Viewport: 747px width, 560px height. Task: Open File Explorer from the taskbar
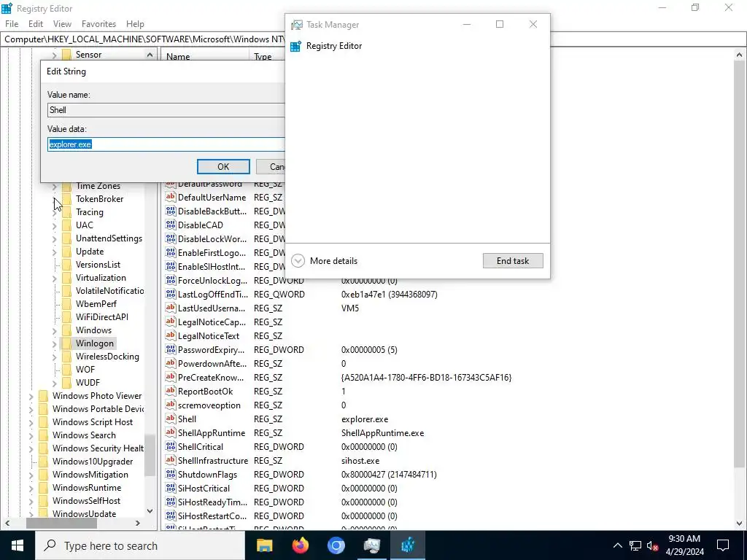264,545
